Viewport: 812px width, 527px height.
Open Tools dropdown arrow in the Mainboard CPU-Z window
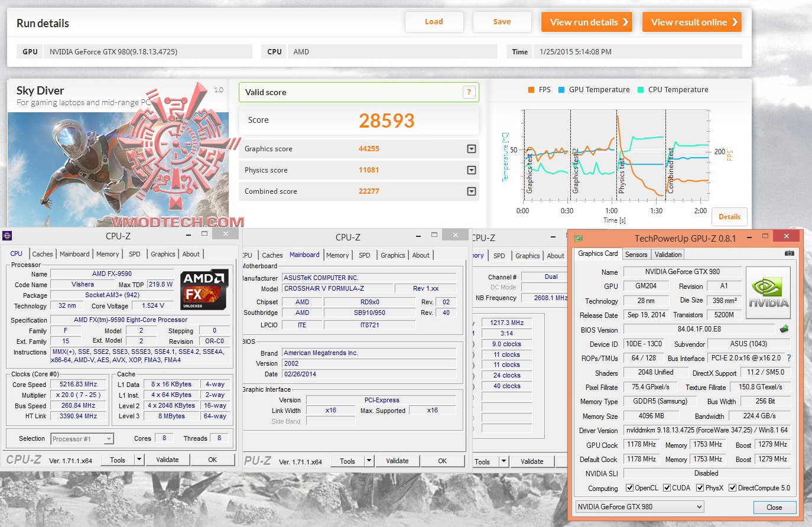(x=369, y=461)
